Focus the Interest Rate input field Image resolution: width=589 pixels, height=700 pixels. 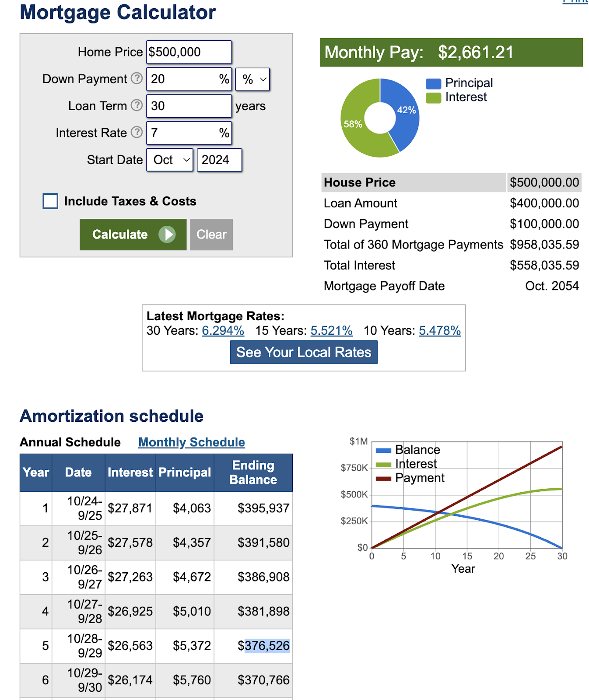point(184,133)
